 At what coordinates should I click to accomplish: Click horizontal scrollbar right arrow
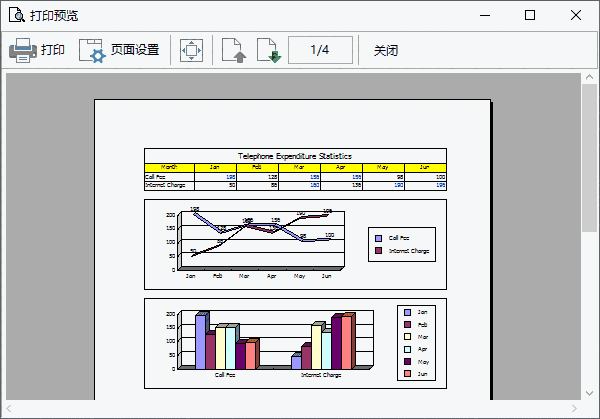point(574,408)
